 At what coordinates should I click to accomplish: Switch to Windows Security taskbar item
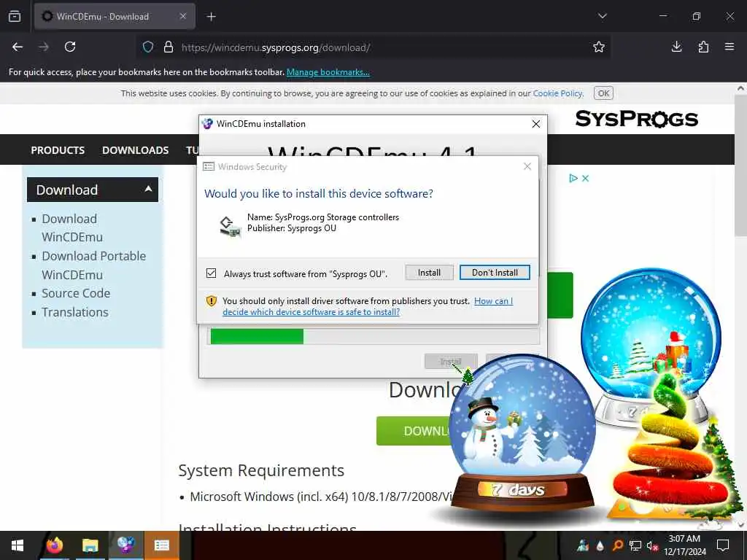[161, 545]
